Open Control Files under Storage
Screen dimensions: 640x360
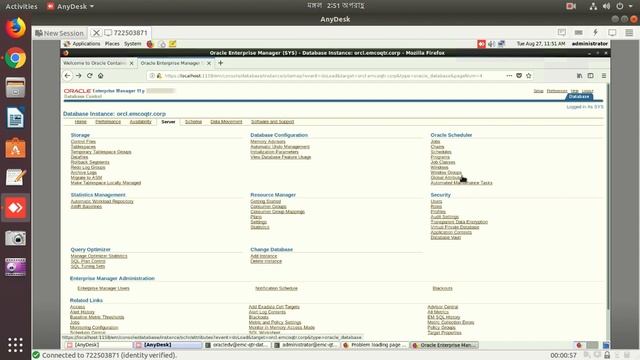[83, 142]
